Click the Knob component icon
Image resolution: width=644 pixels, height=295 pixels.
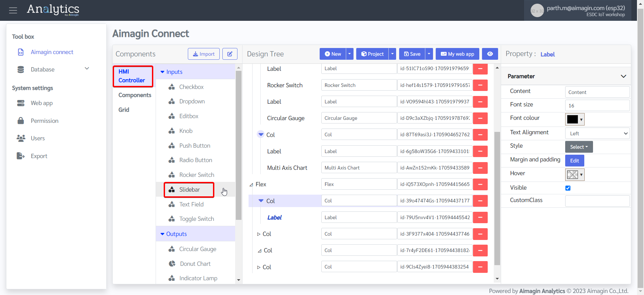click(172, 131)
